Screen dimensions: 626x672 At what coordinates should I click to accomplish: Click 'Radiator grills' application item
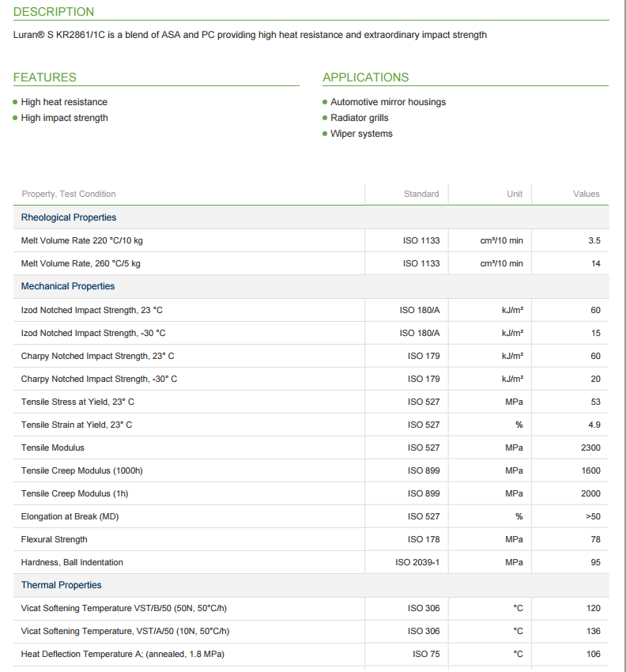tap(359, 118)
